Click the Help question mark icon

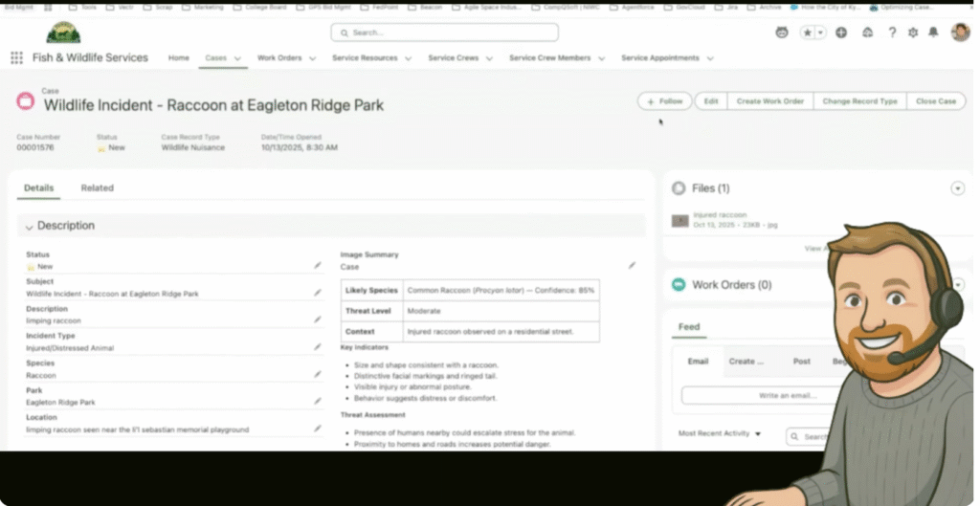tap(892, 33)
